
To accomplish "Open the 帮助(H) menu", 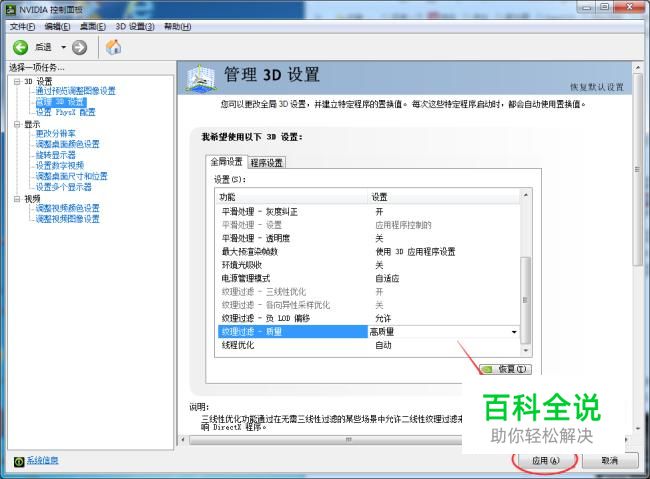I will coord(177,27).
